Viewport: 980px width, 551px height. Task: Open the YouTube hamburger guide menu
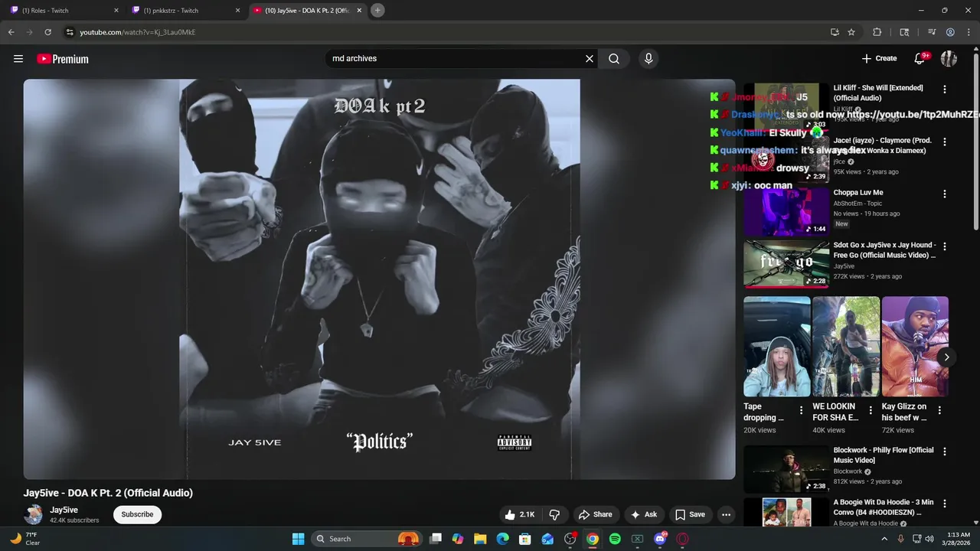(x=18, y=59)
